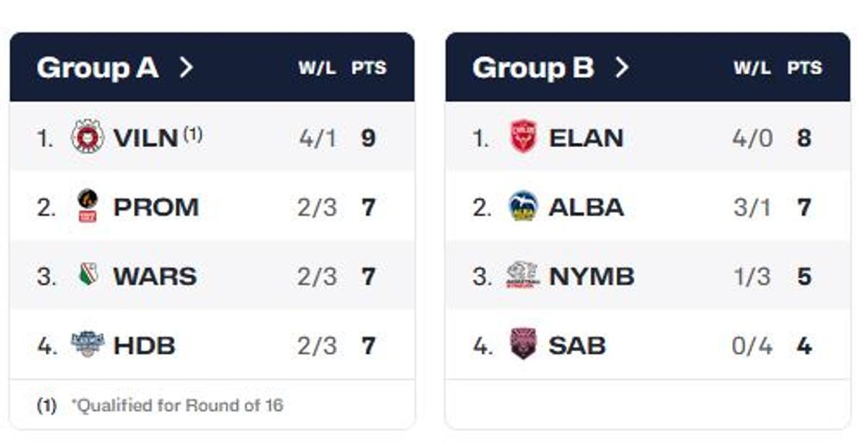Click the ELAN team logo
Screen dimensions: 868x443
tap(523, 137)
